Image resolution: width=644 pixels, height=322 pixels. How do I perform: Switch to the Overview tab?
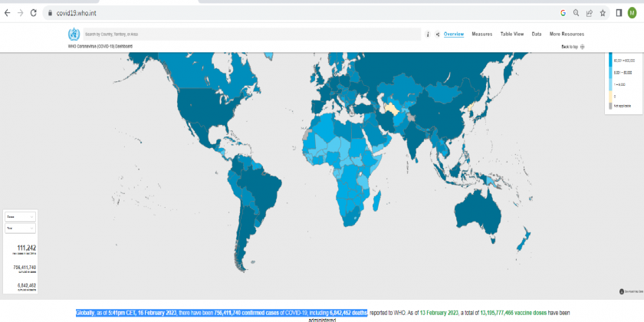point(454,34)
